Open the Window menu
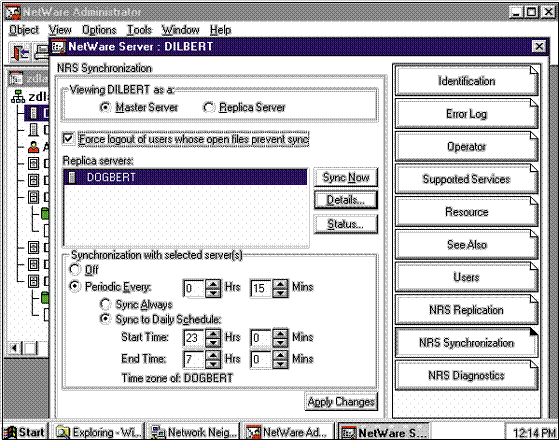Screen dimensions: 559x440 pyautogui.click(x=180, y=30)
